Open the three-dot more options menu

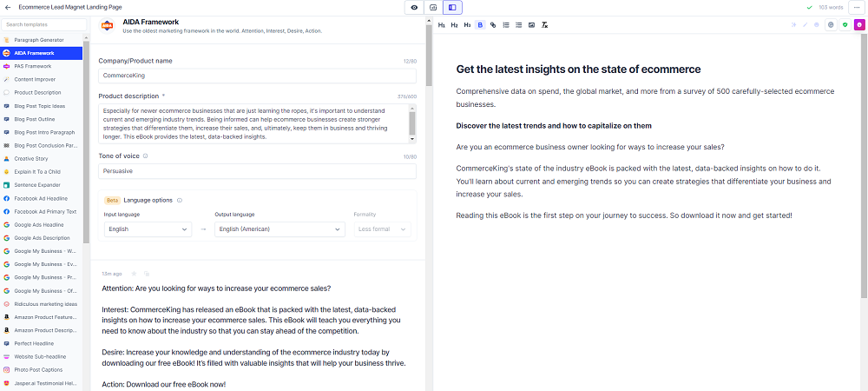coord(857,7)
